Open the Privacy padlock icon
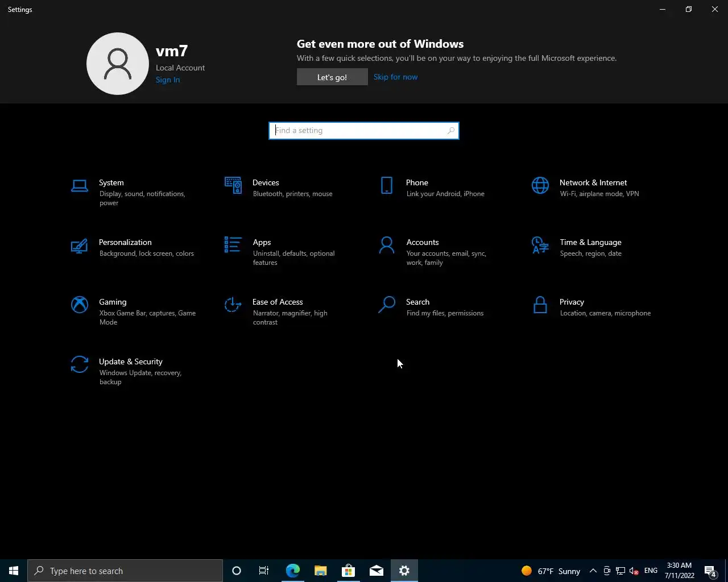 point(540,305)
